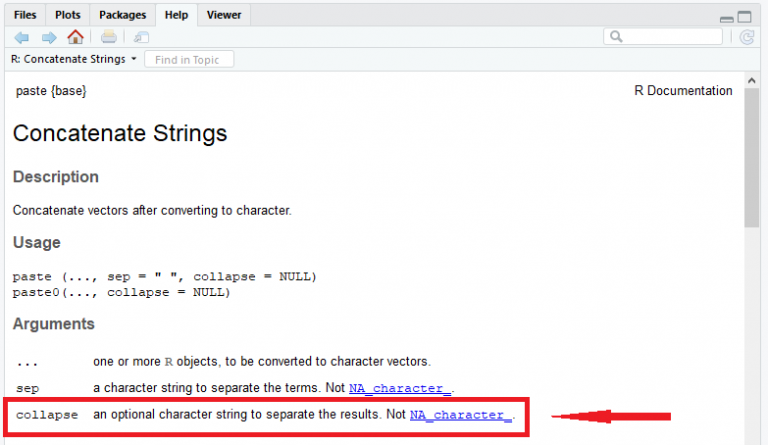
Task: Click the 'Description' heading
Action: point(56,177)
